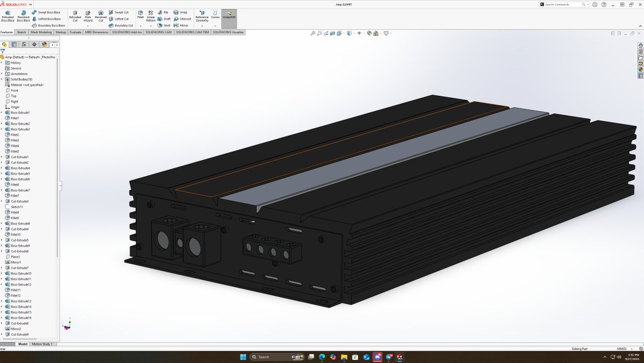
Task: Open the Motion Study 1 tab
Action: click(x=42, y=344)
